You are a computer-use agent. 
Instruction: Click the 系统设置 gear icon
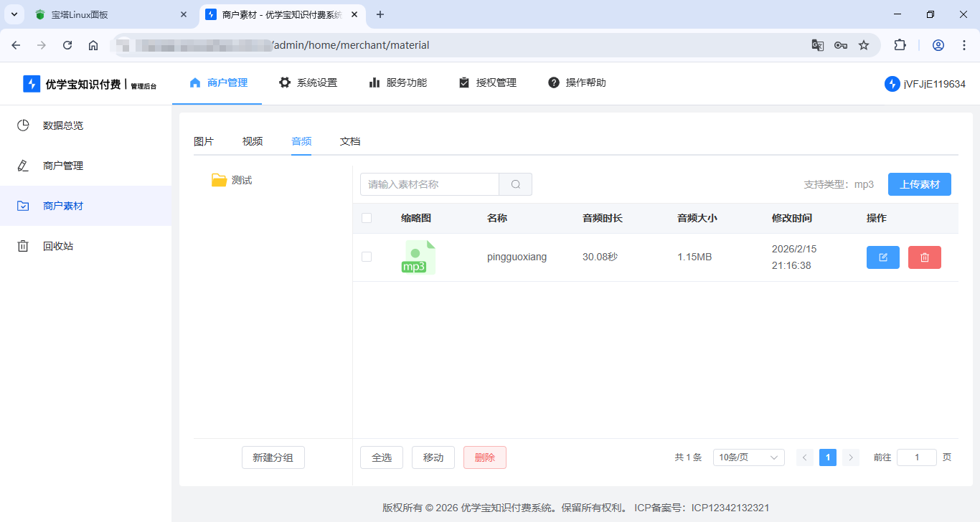coord(285,82)
